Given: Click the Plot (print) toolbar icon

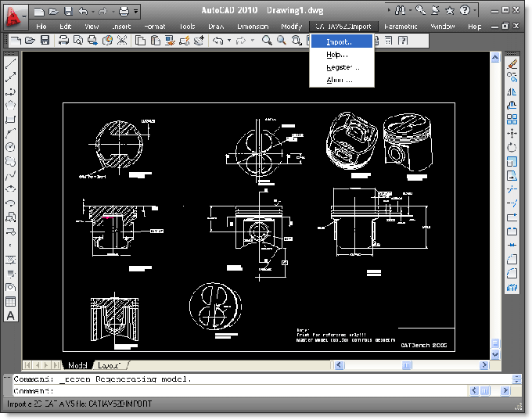Looking at the screenshot, I should click(63, 41).
